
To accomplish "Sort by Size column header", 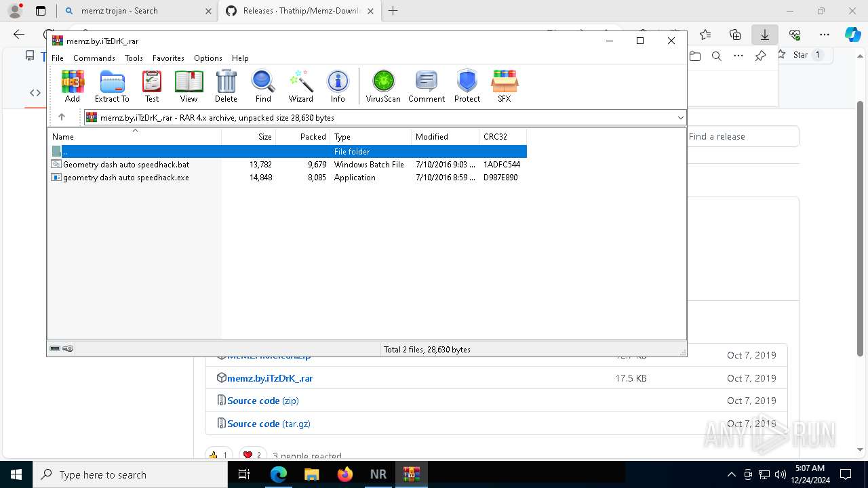I will 249,136.
